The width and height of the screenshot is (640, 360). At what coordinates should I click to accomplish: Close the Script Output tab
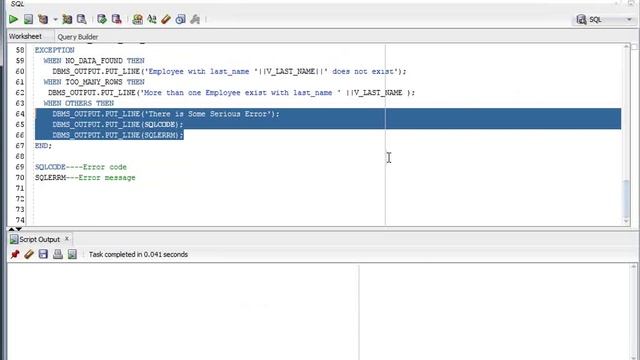point(67,238)
